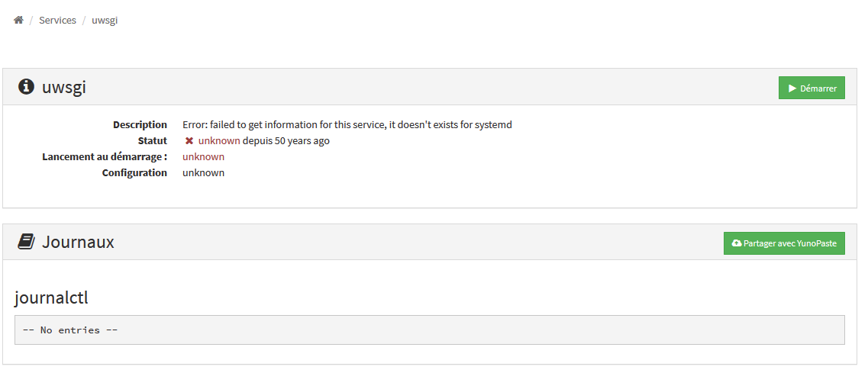Click the red X status icon
Image resolution: width=868 pixels, height=373 pixels.
coord(189,141)
